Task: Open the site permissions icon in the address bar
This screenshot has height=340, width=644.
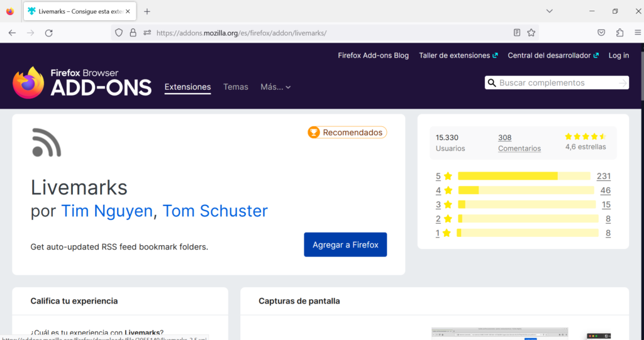Action: pyautogui.click(x=147, y=33)
